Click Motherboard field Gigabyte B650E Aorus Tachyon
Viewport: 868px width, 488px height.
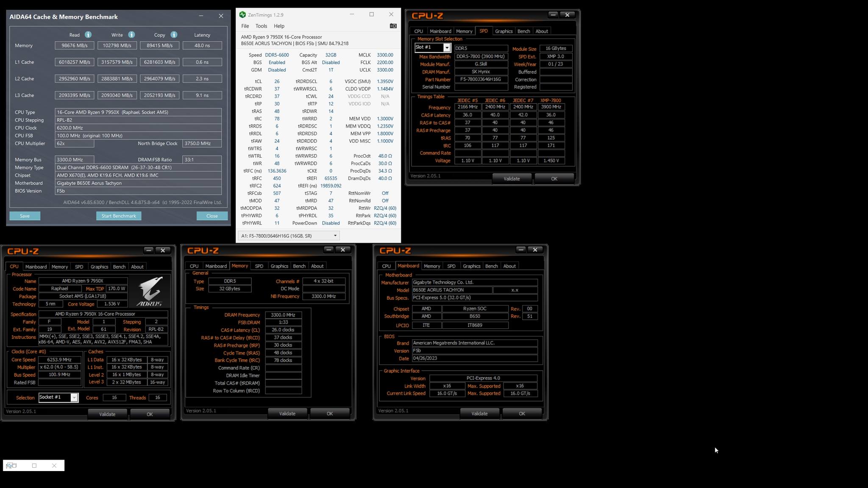point(138,183)
